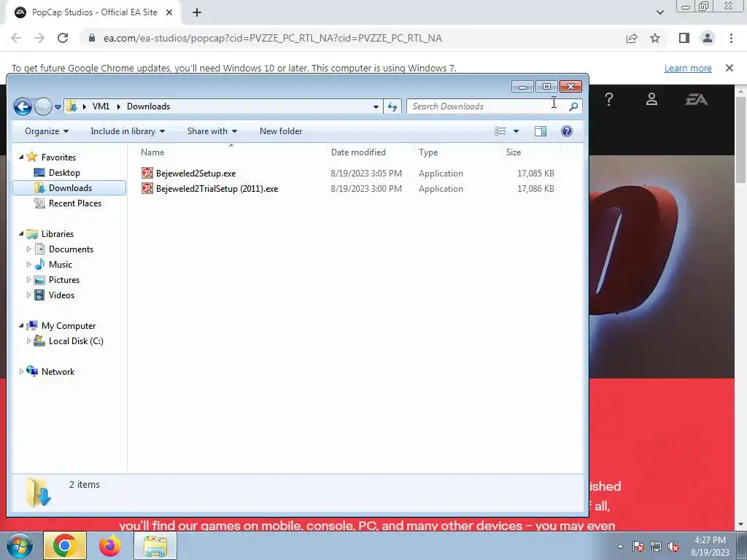Open the Organize menu
Viewport: 747px width, 560px height.
[47, 131]
